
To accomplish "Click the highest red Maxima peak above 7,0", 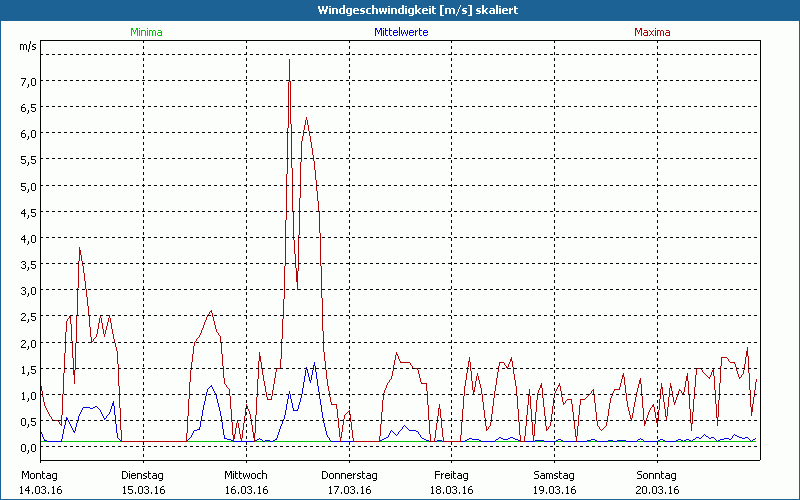I will click(x=289, y=61).
